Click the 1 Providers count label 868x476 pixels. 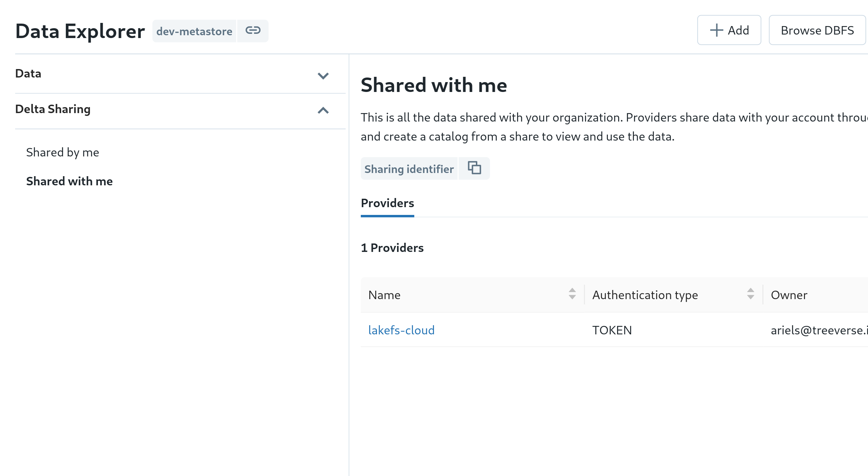[392, 248]
